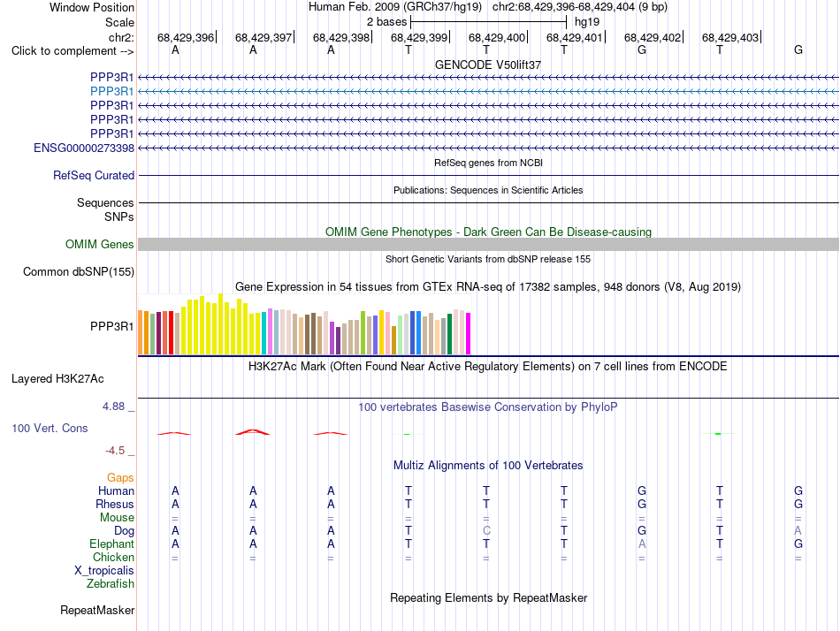Click the orange Gaps label
Image resolution: width=840 pixels, height=631 pixels.
tap(120, 478)
